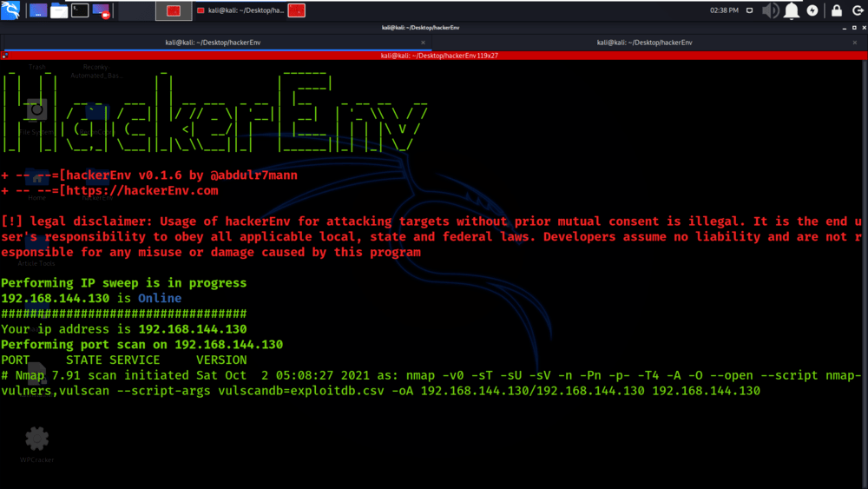Switch to kali@kali: ~/Desktop/ha... taskbar window
Image resolution: width=868 pixels, height=489 pixels.
tap(241, 10)
